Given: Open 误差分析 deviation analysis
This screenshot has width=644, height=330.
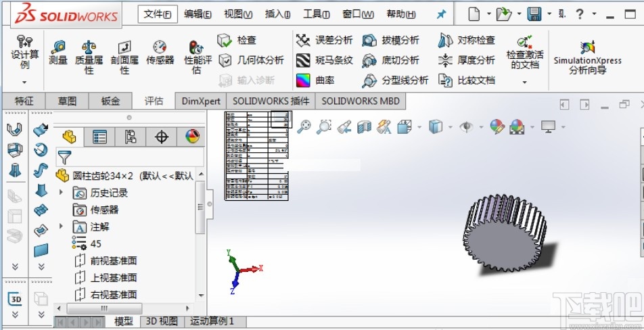Looking at the screenshot, I should click(324, 40).
